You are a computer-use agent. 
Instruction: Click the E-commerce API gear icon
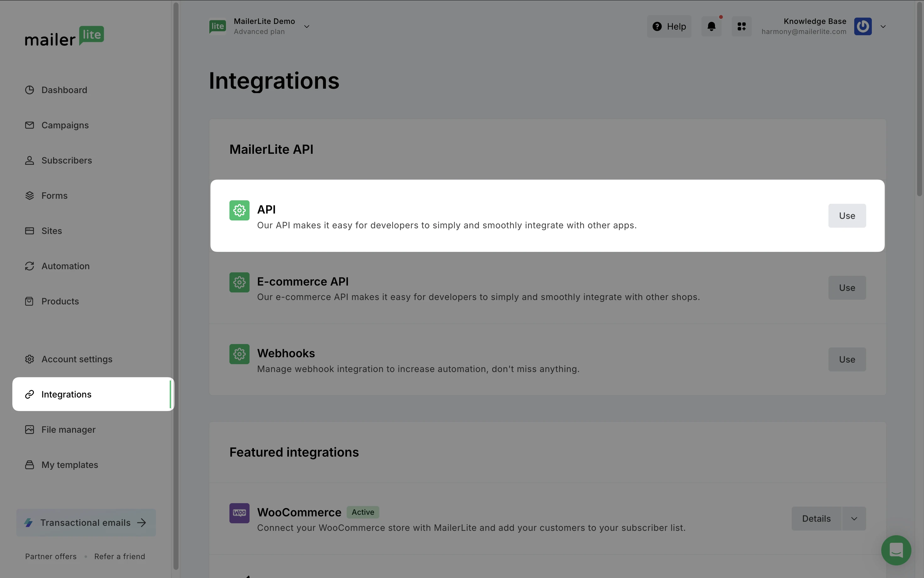tap(239, 282)
